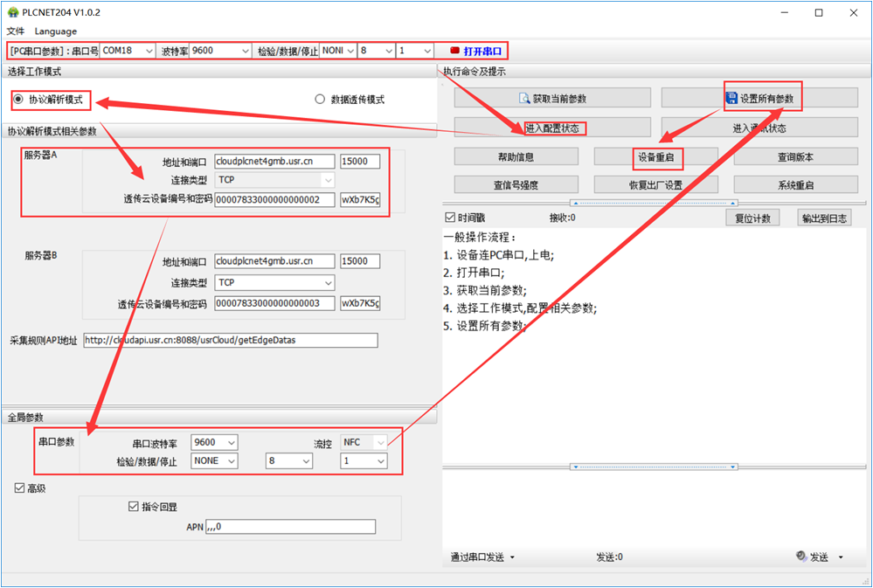
Task: Click the red 打开串口 open-port icon
Action: point(454,51)
